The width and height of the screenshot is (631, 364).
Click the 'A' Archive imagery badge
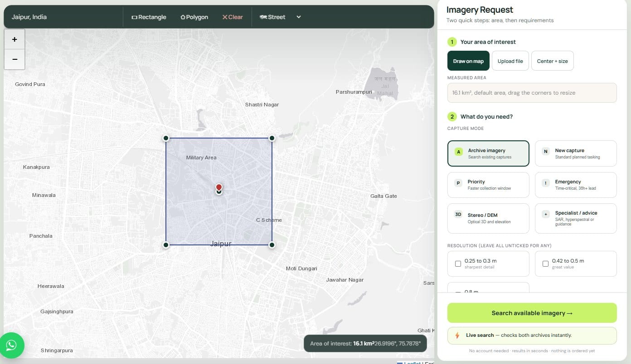pyautogui.click(x=459, y=152)
